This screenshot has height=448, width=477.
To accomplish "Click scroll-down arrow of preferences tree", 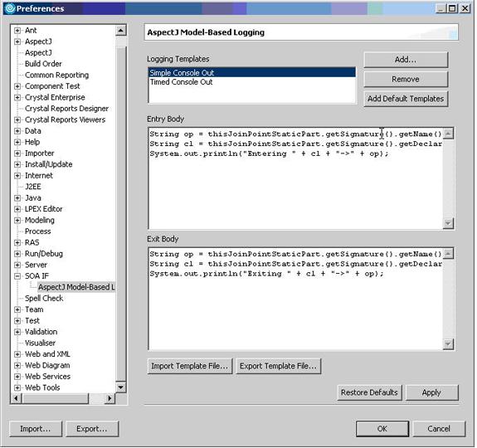I will (x=121, y=387).
